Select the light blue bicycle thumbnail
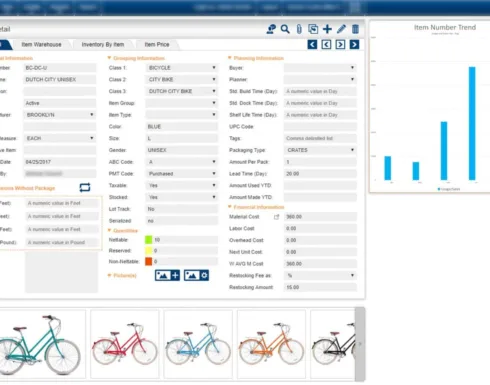 click(x=198, y=344)
